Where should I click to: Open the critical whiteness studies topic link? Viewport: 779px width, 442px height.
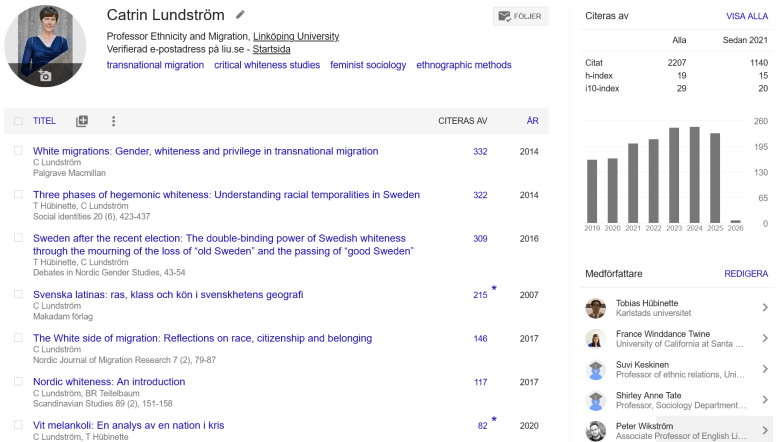[267, 65]
